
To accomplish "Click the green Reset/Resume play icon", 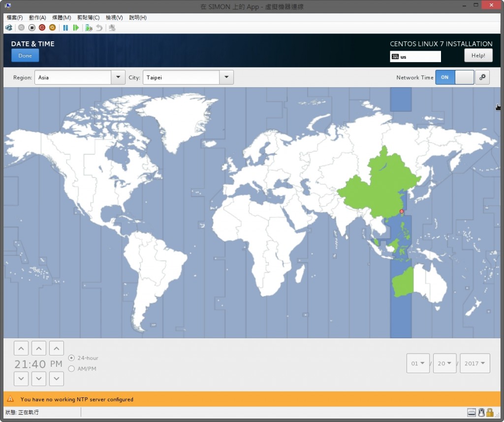I will (76, 28).
